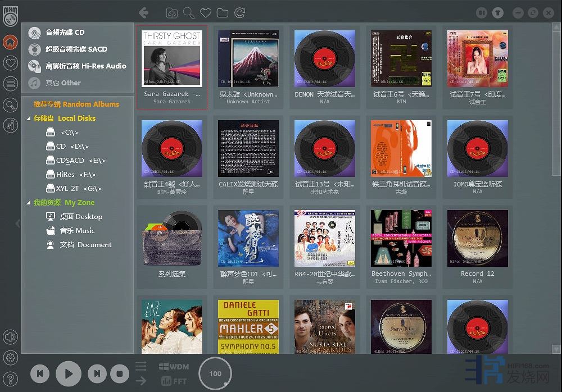Open the settings gear in sidebar
The height and width of the screenshot is (392, 562).
pyautogui.click(x=10, y=357)
